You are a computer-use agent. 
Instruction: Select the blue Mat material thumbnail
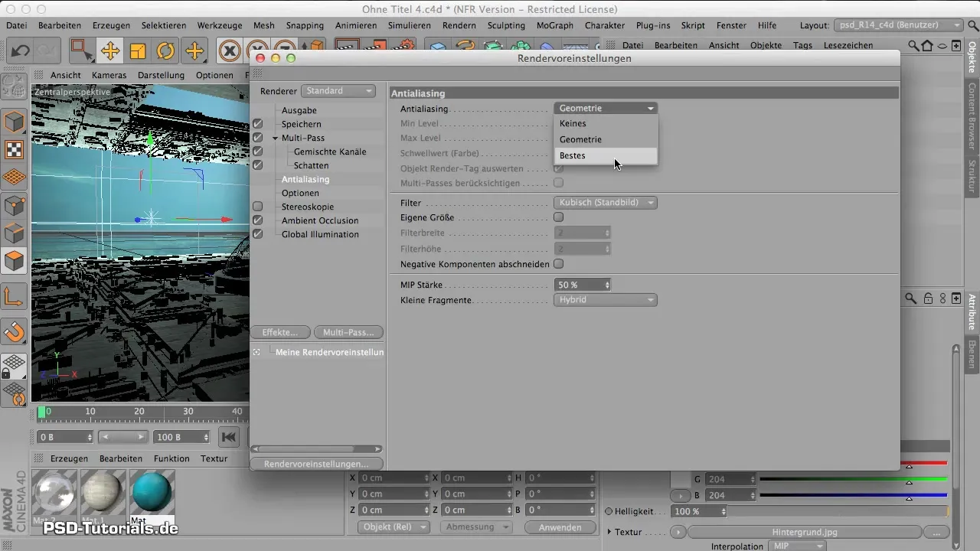pyautogui.click(x=152, y=494)
